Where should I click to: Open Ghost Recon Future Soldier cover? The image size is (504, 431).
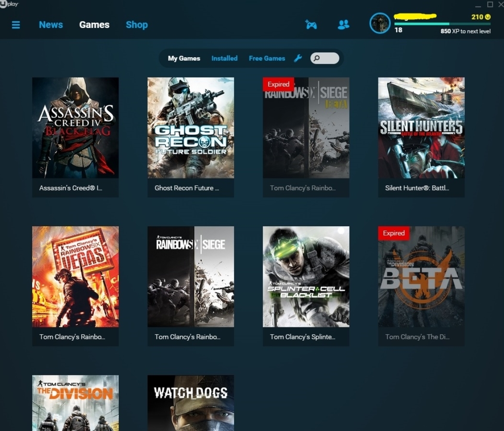tap(191, 127)
